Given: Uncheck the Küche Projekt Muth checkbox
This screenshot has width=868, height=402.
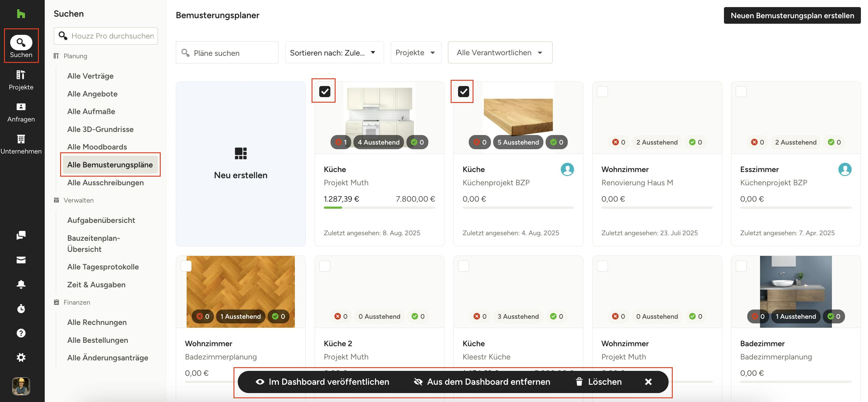Looking at the screenshot, I should pos(324,91).
